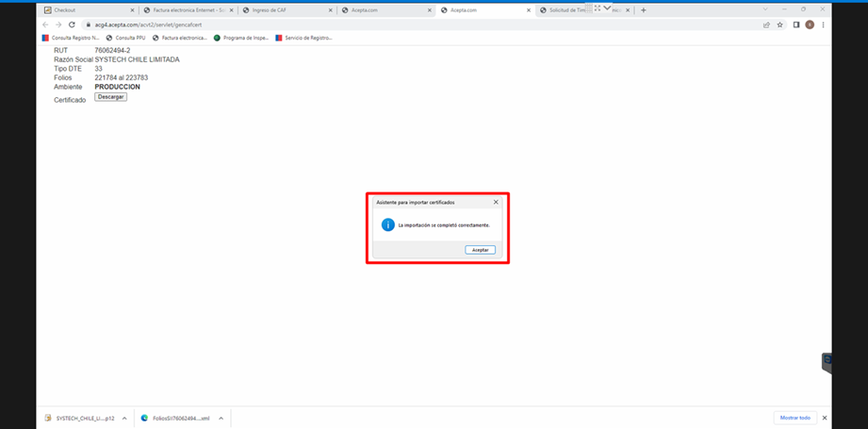
Task: Open a new tab with plus icon
Action: (644, 9)
